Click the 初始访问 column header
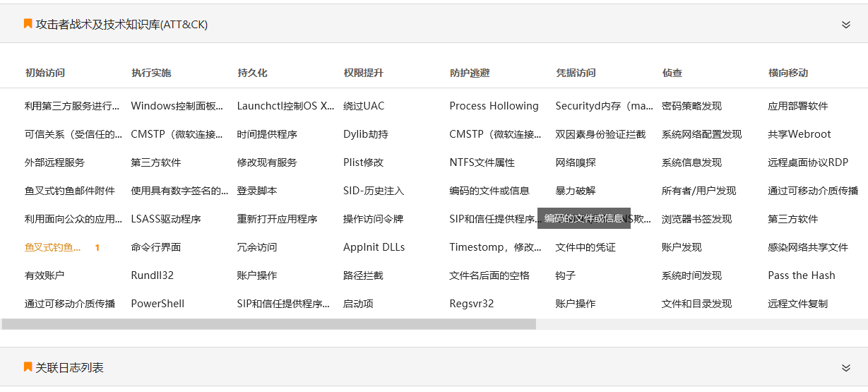The width and height of the screenshot is (868, 392). point(44,73)
